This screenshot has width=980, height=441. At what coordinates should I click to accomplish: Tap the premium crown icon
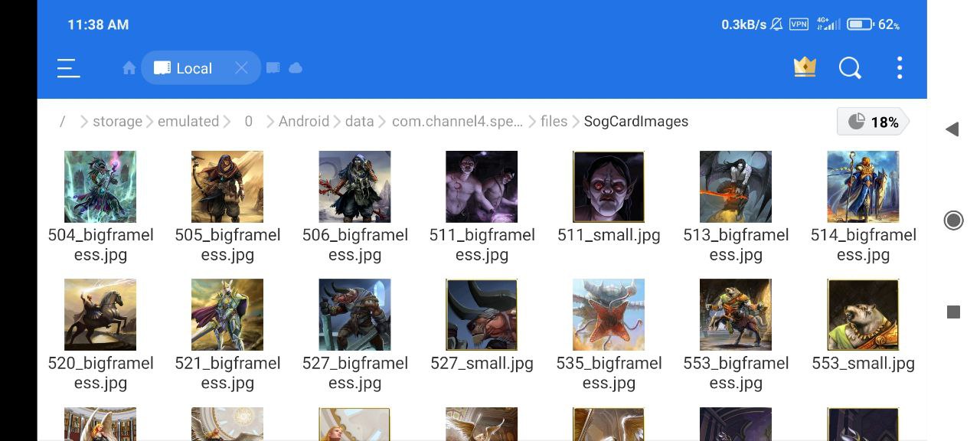pos(805,67)
